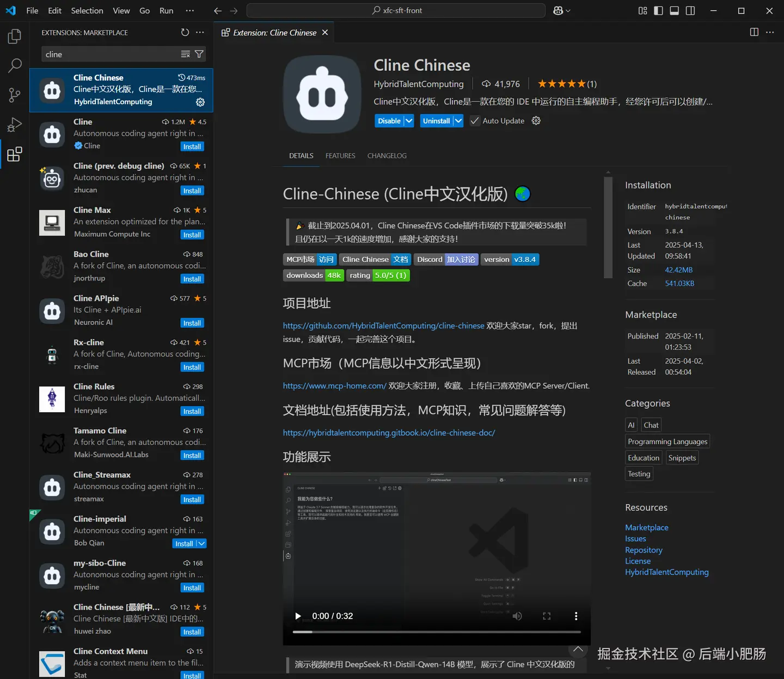
Task: Open the Selection menu
Action: 87,11
